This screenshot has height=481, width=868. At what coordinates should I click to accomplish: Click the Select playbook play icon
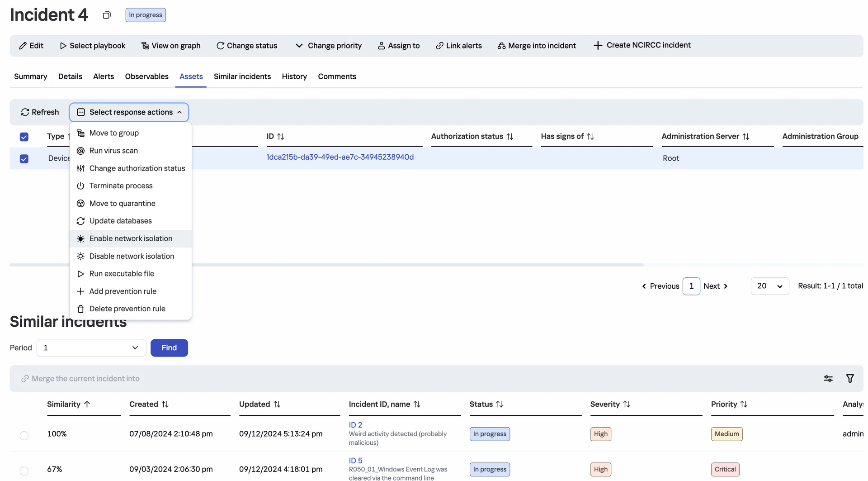point(63,46)
